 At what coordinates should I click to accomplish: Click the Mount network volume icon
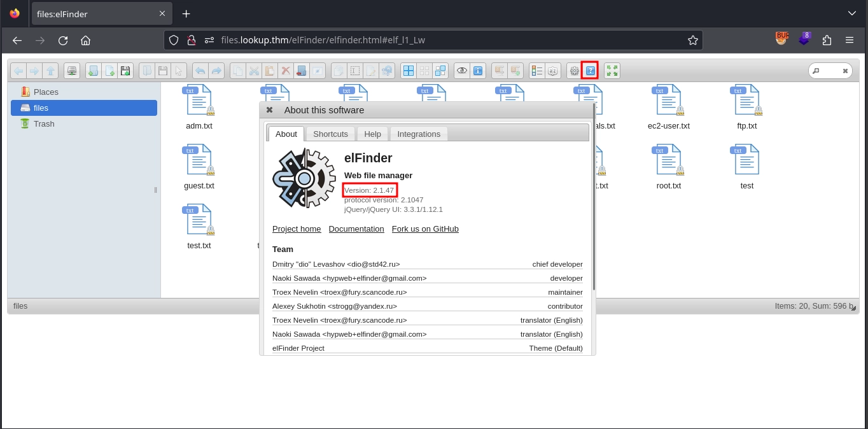pos(72,71)
